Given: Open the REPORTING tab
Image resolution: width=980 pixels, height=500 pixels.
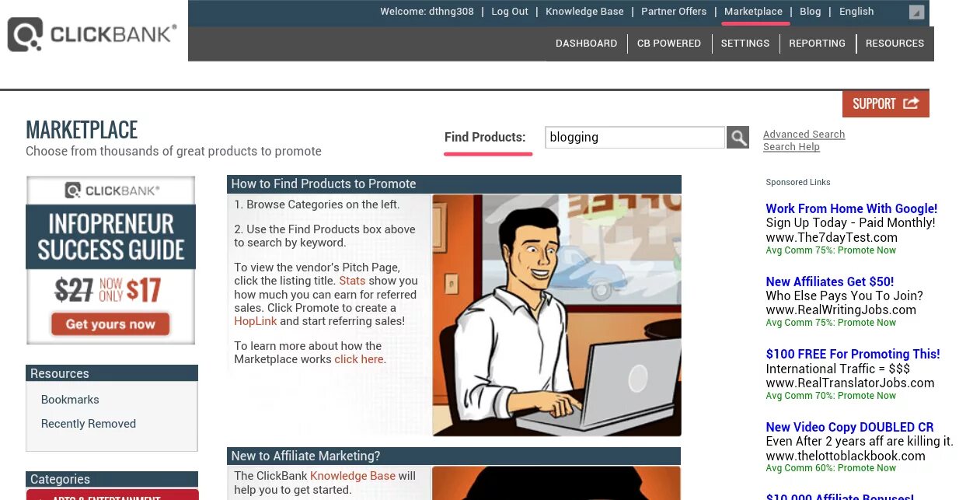Looking at the screenshot, I should (x=817, y=44).
